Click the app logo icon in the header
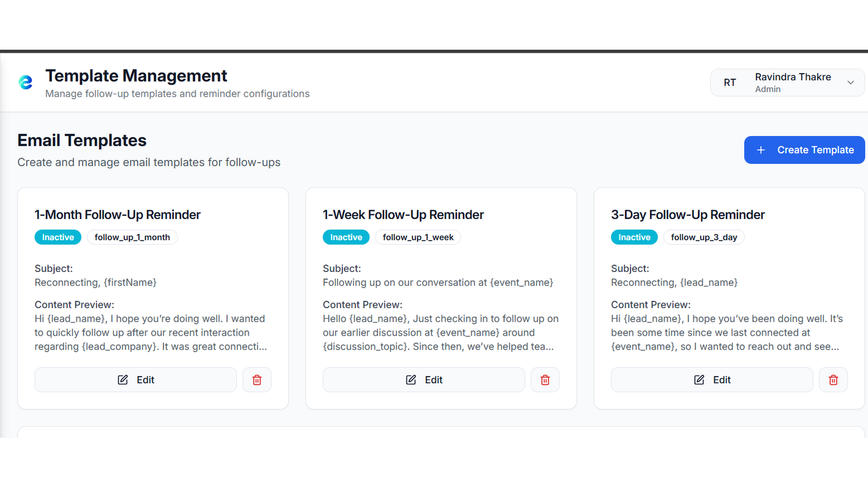Image resolution: width=868 pixels, height=488 pixels. [26, 83]
